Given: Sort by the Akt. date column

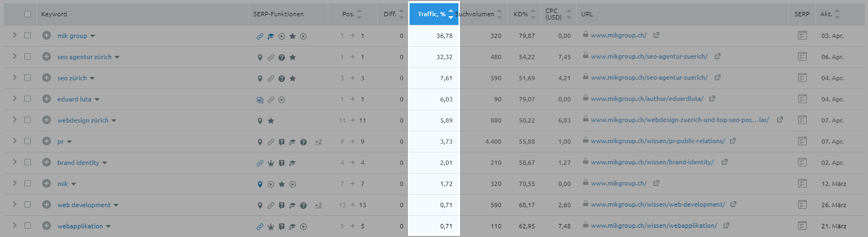Looking at the screenshot, I should point(830,14).
